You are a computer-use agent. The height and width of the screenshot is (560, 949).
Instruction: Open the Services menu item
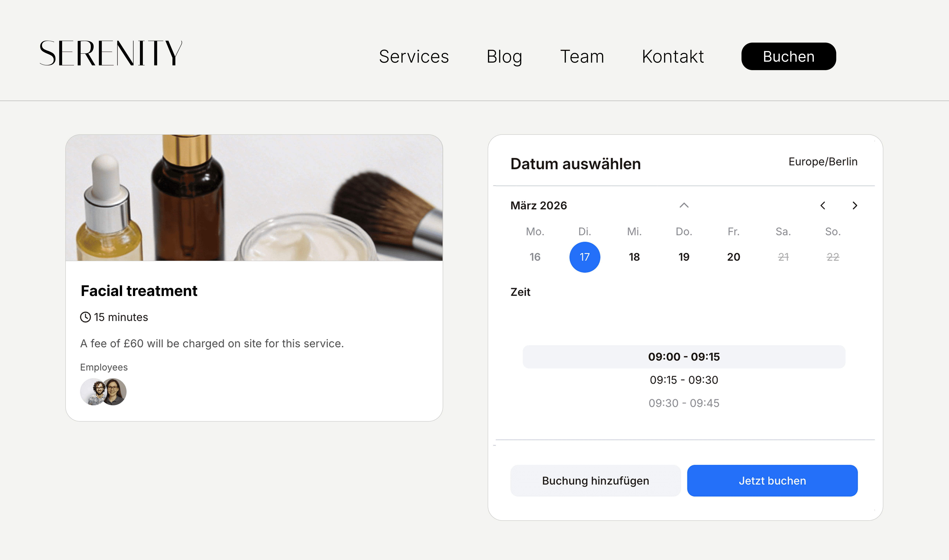(414, 57)
